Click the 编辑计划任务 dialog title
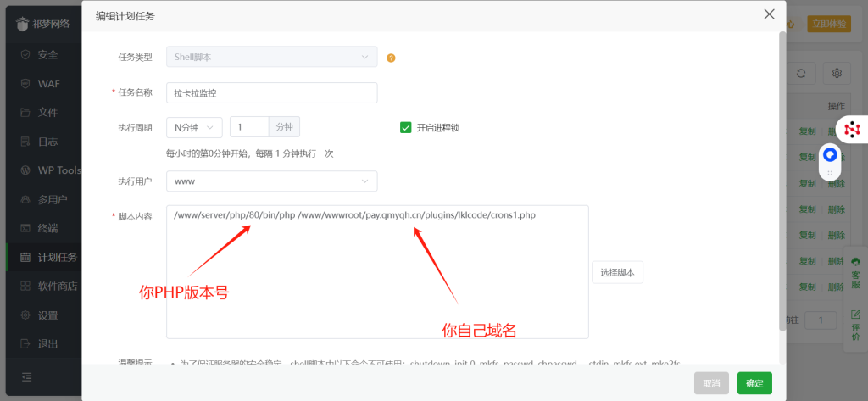 125,17
